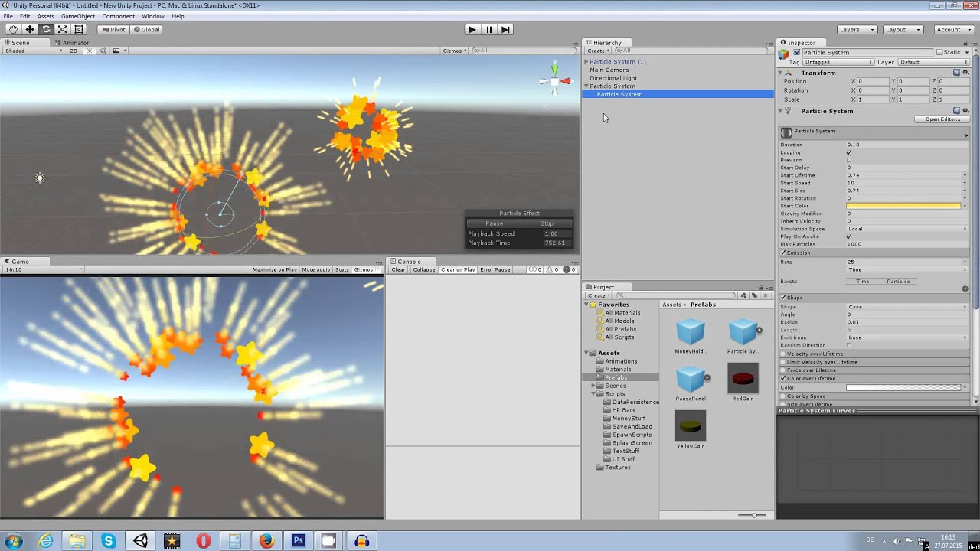Enable Velocity over Lifetime module
The image size is (980, 551).
pos(783,354)
